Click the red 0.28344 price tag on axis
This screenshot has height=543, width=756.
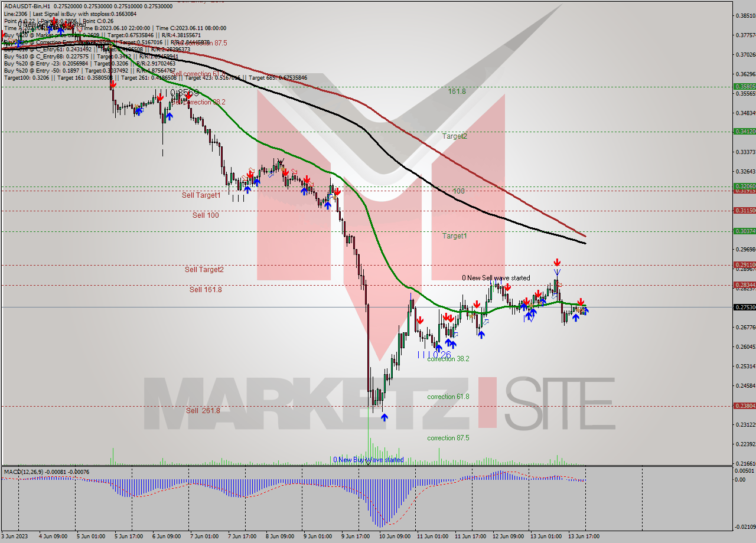tap(744, 285)
